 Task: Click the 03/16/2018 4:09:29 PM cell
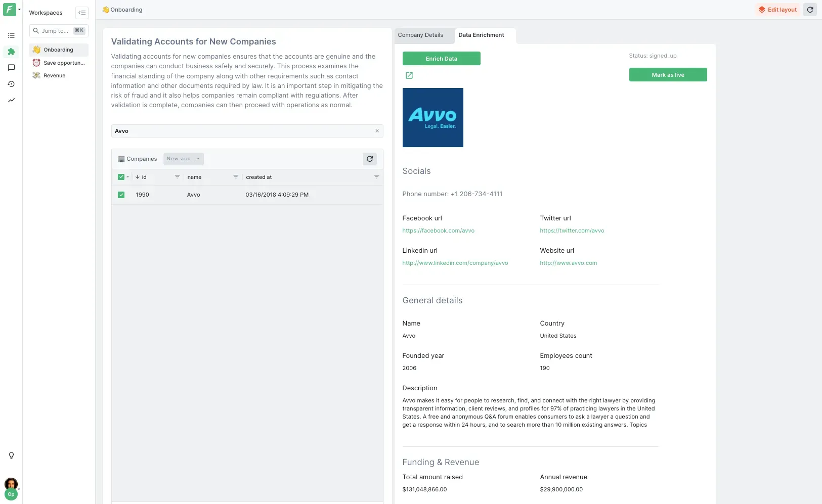277,195
